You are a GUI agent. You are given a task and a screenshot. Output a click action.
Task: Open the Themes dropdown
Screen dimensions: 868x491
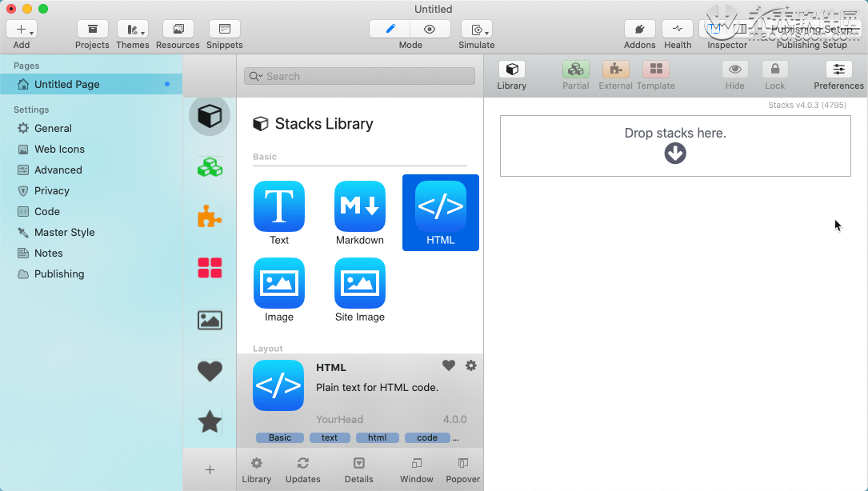coord(133,30)
